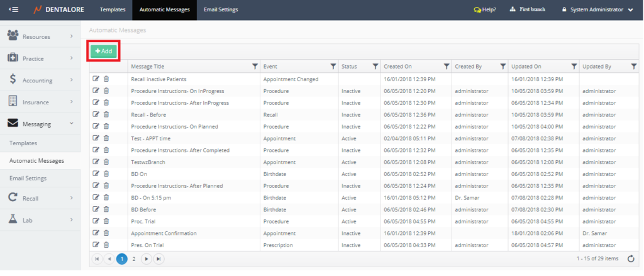Toggle the sidebar collapse hamburger icon

pos(13,10)
